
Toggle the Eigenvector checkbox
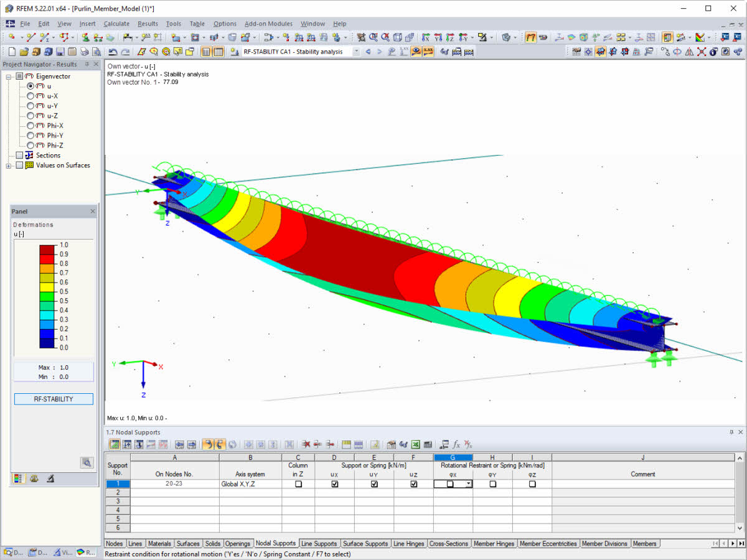19,76
